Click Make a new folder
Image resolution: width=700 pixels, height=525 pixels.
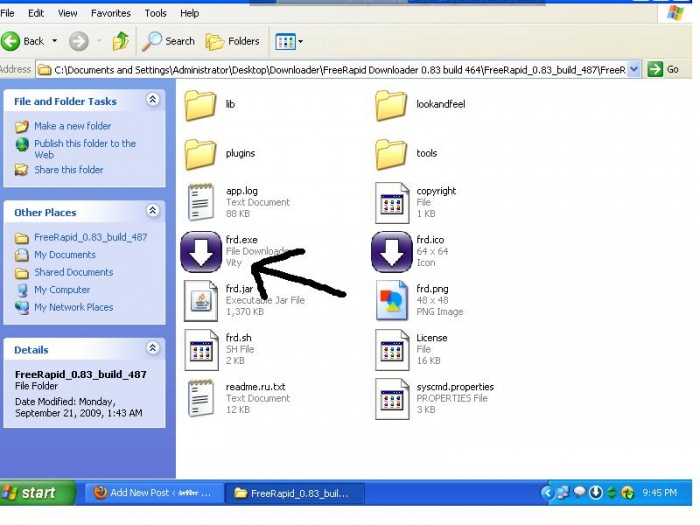(73, 126)
